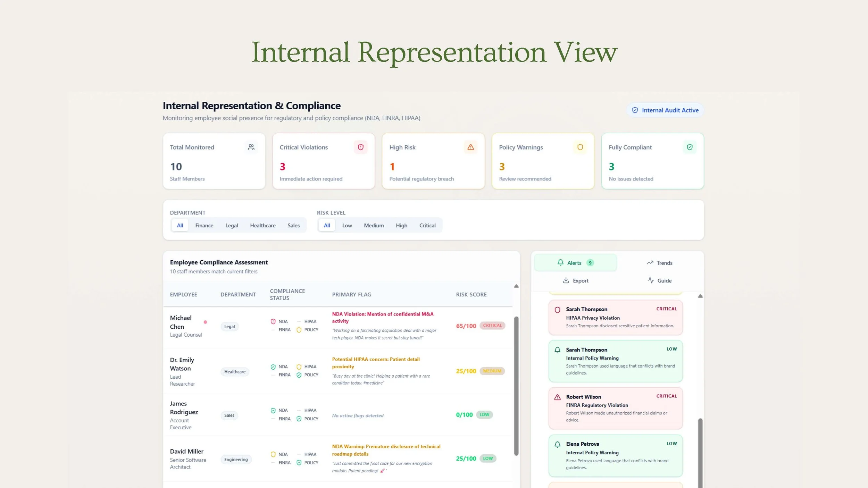Click shield icon on Sarah Thompson HIPAA alert

pos(557,310)
